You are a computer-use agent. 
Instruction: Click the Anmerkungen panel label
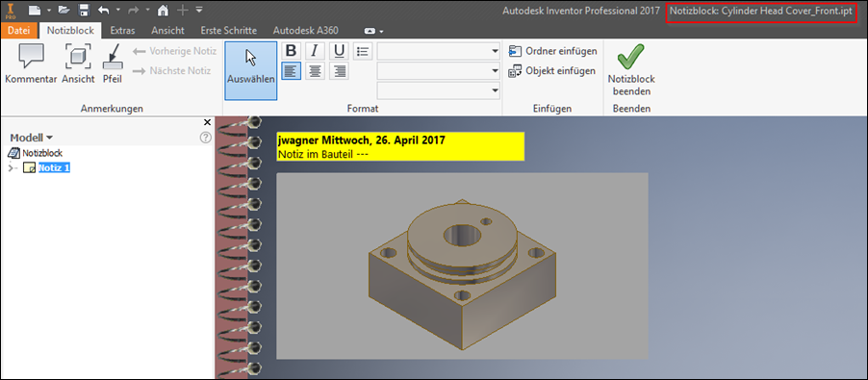(x=112, y=109)
